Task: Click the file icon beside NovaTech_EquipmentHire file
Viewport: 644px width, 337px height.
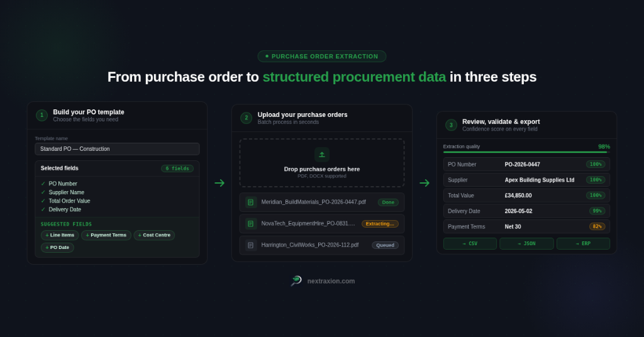Action: (251, 224)
